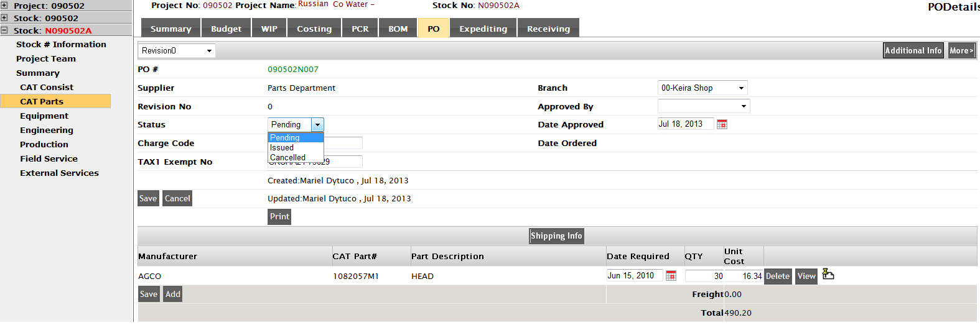Open the Approved By dropdown

coord(703,106)
